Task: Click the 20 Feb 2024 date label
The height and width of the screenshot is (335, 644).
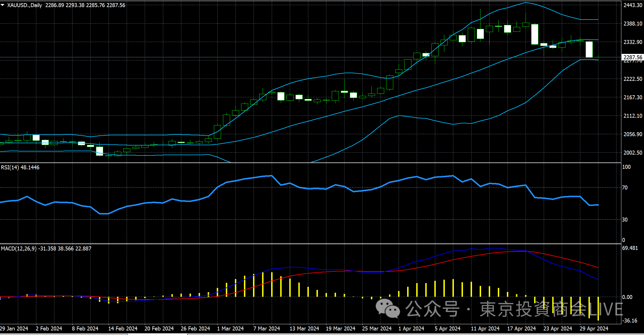Action: [159, 328]
